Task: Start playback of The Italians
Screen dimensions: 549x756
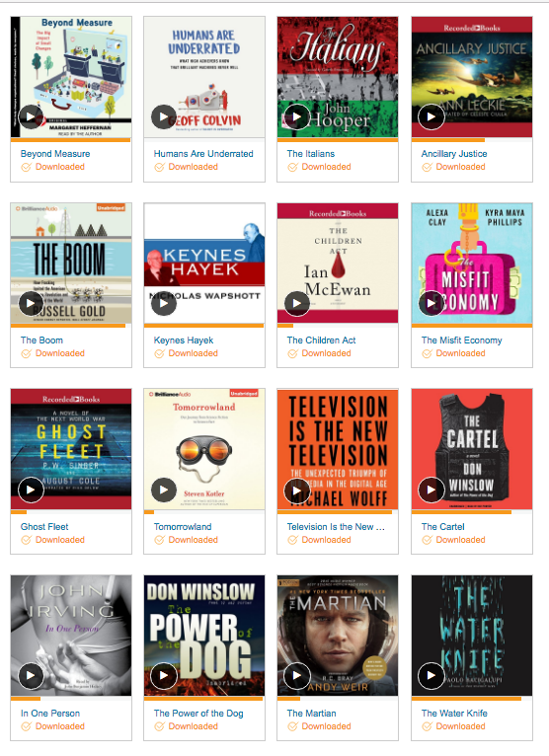Action: coord(296,116)
